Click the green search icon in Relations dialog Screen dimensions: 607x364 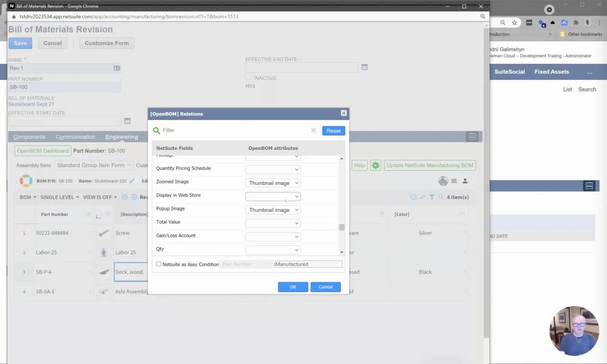[156, 131]
